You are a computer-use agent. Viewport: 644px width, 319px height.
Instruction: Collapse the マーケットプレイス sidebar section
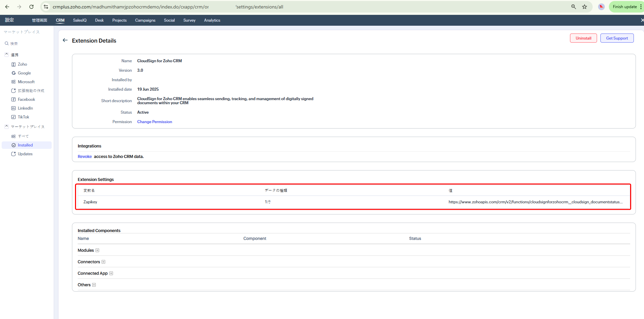(x=6, y=127)
